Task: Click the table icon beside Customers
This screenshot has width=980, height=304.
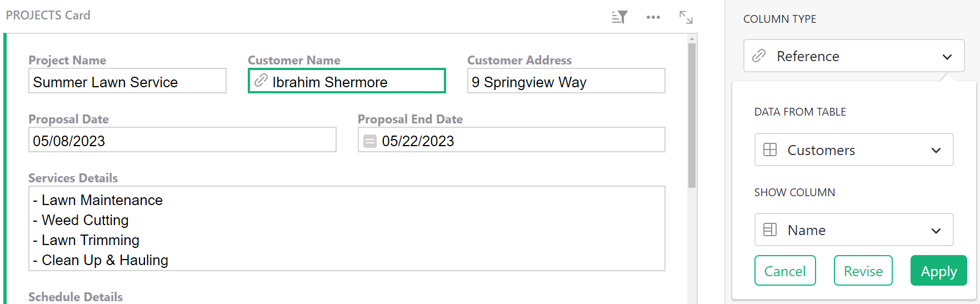Action: coord(770,150)
